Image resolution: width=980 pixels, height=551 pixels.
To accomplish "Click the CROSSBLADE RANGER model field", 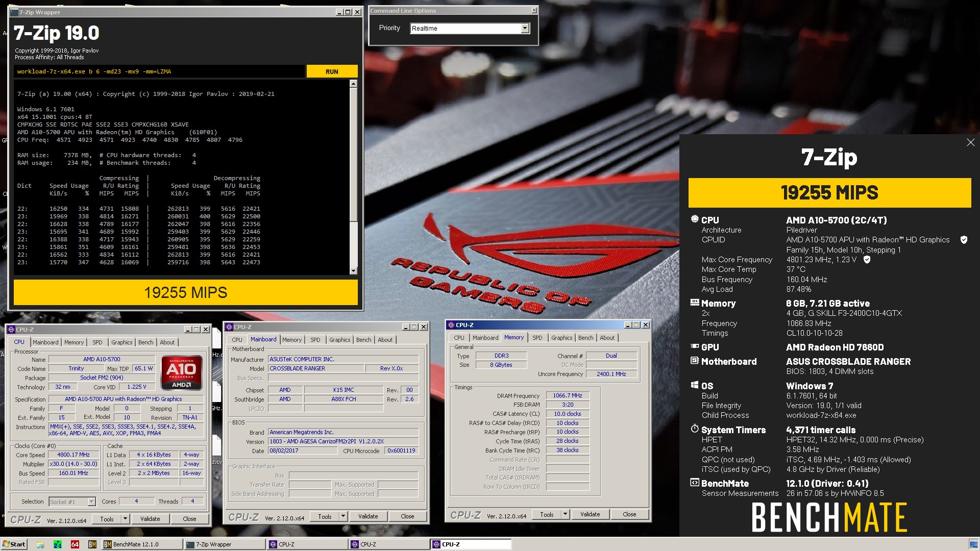I will pyautogui.click(x=316, y=368).
